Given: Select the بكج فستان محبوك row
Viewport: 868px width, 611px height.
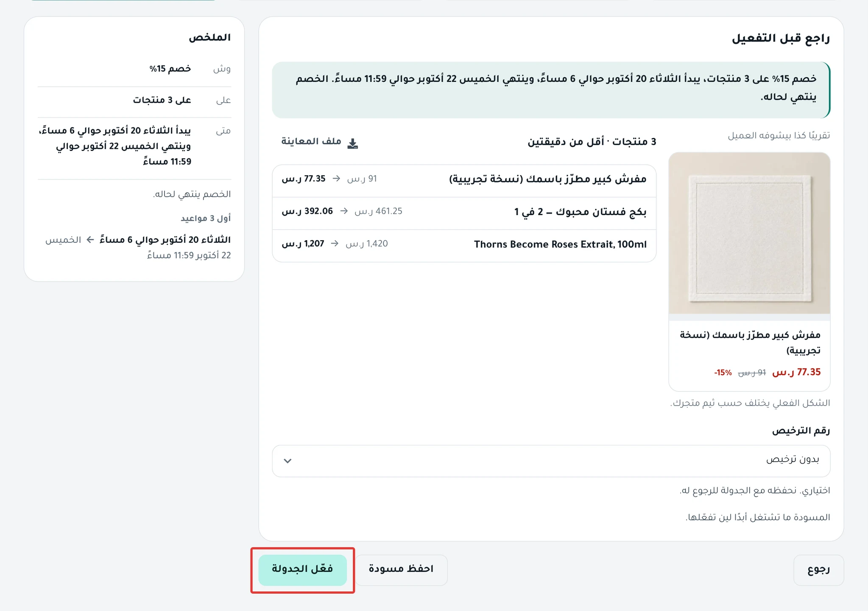Looking at the screenshot, I should coord(464,213).
